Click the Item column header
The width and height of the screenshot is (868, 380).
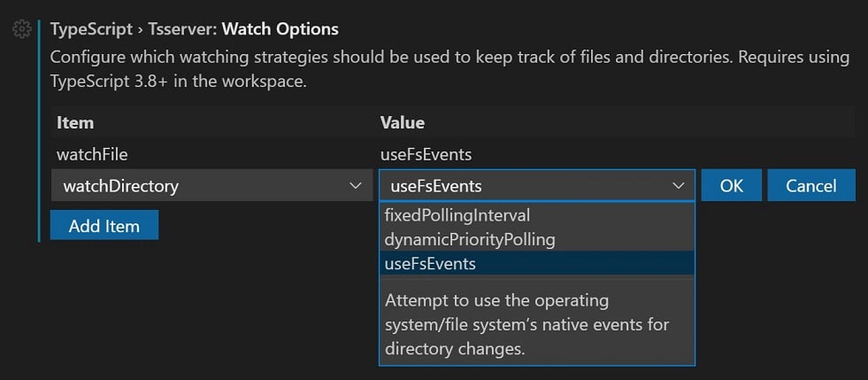(75, 122)
